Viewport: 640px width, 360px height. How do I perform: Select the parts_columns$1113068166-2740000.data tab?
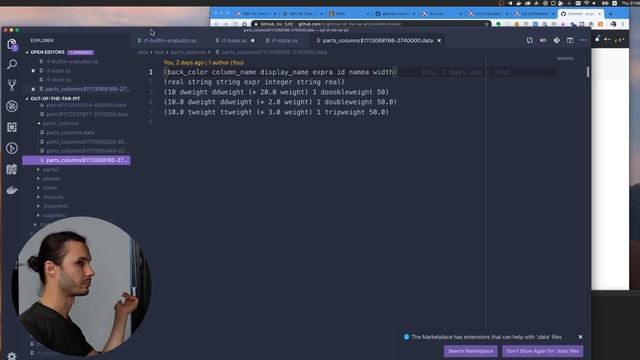[x=378, y=40]
